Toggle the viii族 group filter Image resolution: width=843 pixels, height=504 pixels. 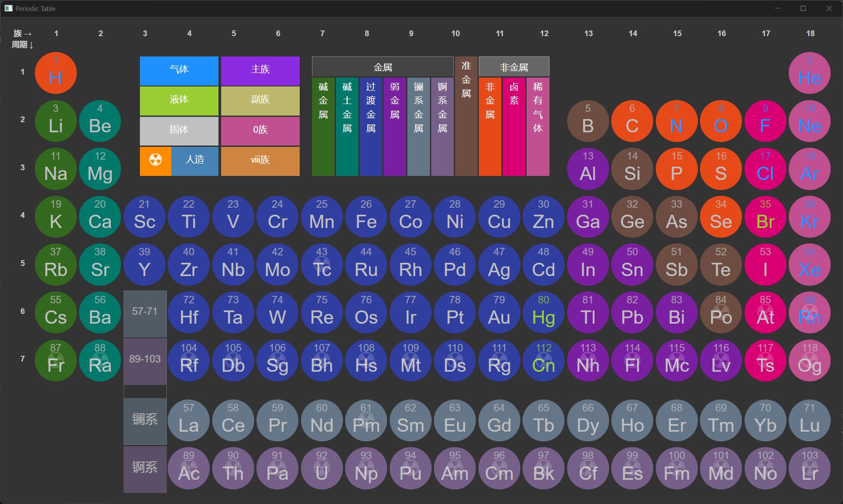click(x=260, y=161)
